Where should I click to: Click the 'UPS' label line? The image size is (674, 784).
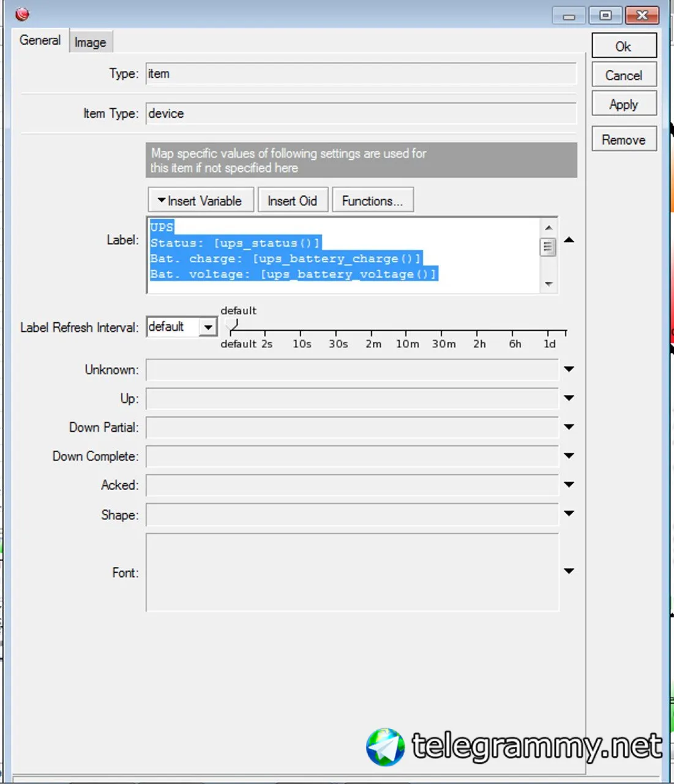162,227
